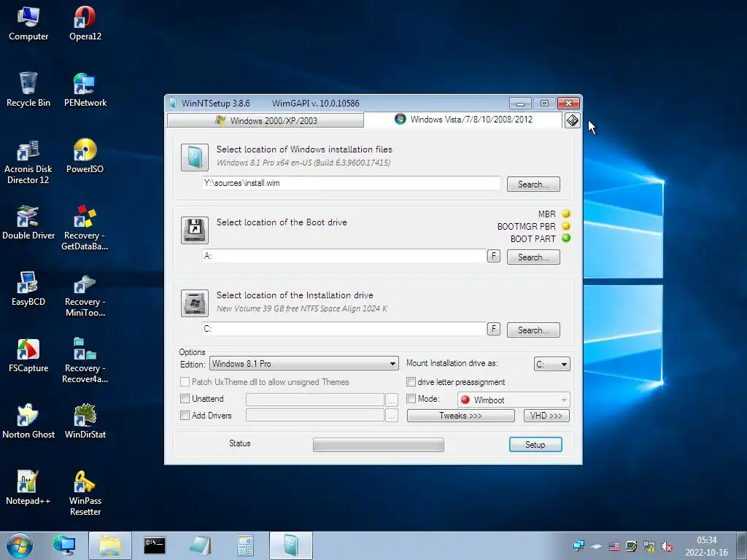The height and width of the screenshot is (560, 747).
Task: Click the WinNTSetup taskbar button
Action: point(291,545)
